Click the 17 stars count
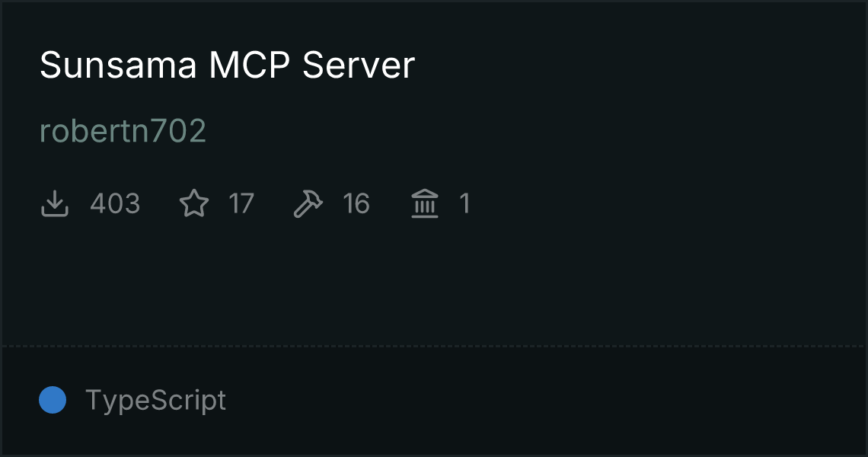Screen dimensions: 868x457 [241, 203]
